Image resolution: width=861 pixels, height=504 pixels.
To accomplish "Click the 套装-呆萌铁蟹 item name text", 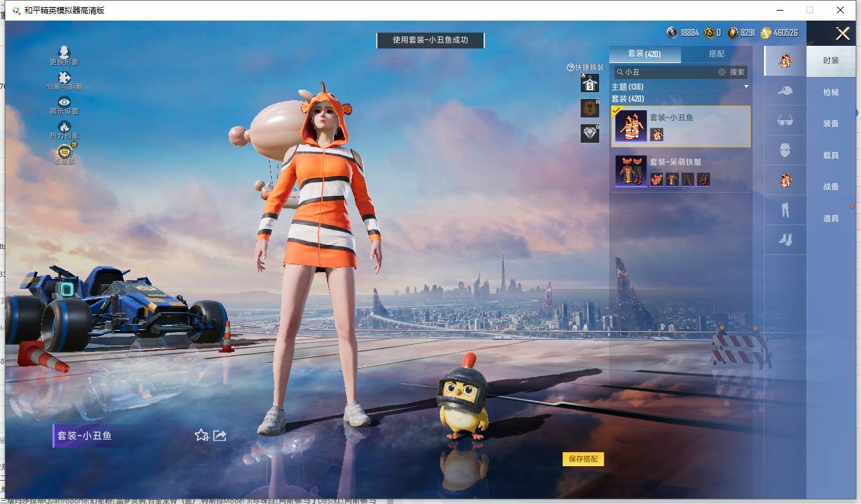I will pyautogui.click(x=676, y=162).
